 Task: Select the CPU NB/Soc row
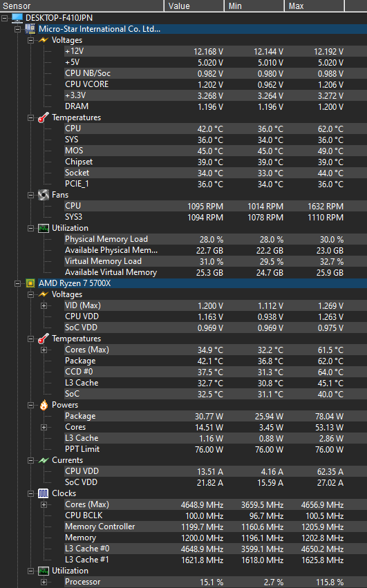(x=216, y=73)
